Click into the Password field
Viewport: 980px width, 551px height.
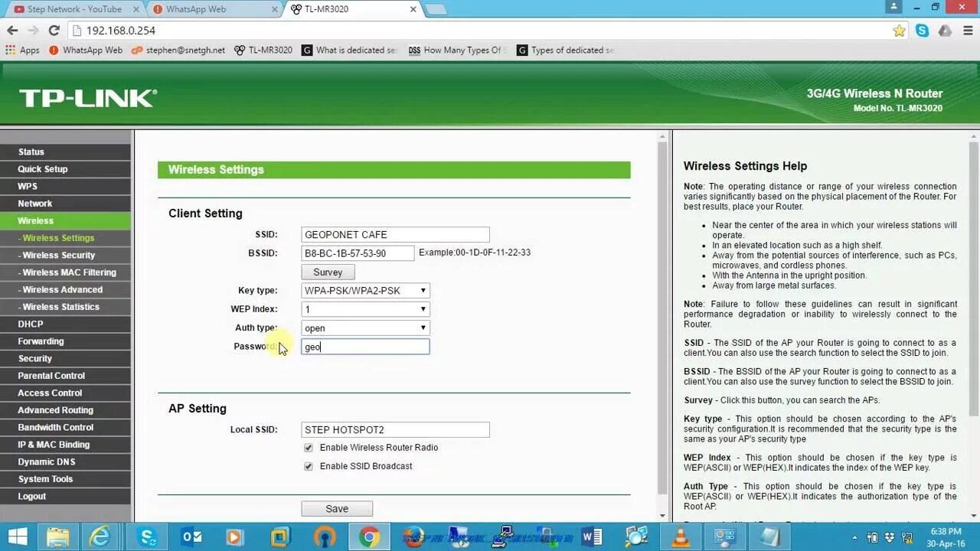point(365,347)
